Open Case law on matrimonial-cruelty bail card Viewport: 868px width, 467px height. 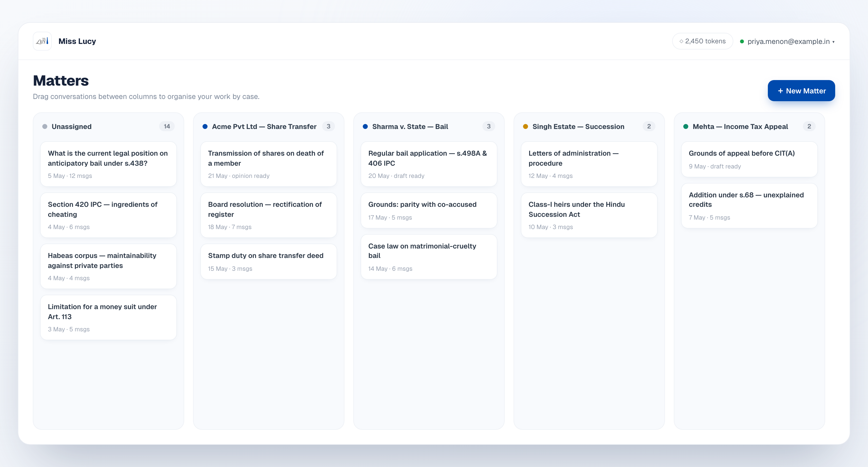(x=429, y=257)
